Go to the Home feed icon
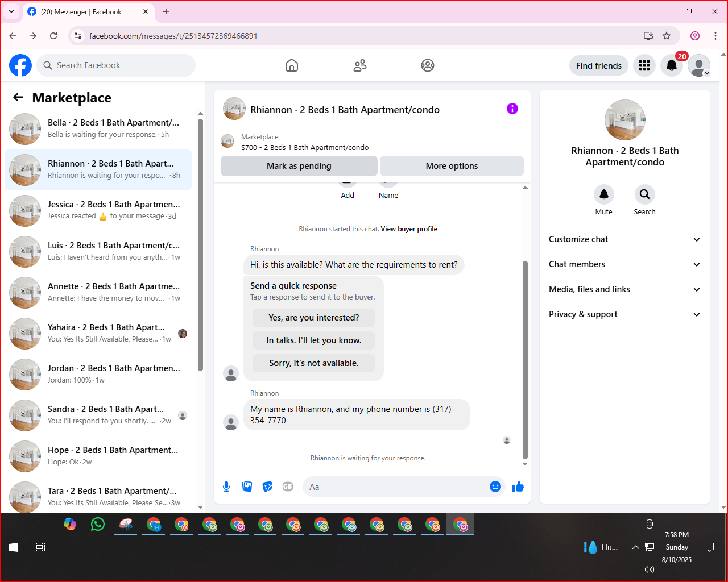The height and width of the screenshot is (582, 728). (292, 65)
